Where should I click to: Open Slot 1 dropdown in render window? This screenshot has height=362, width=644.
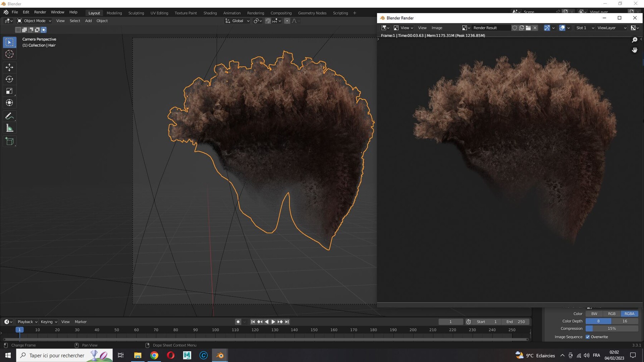coord(585,28)
